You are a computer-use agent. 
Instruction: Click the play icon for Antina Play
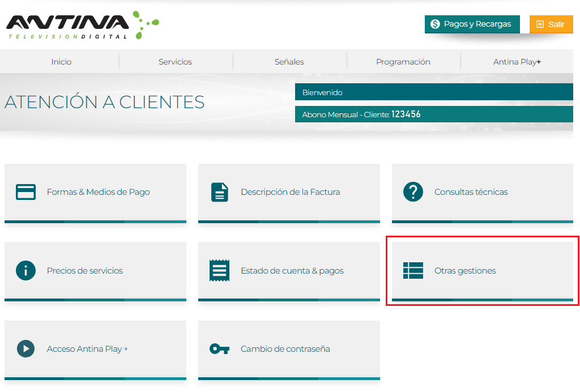(x=25, y=349)
